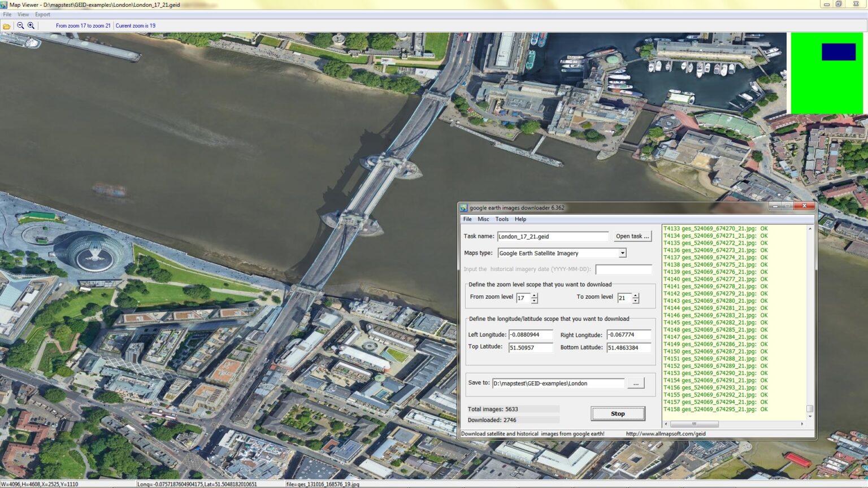Edit the Task name field
Screen dimensions: 868x488
[553, 236]
